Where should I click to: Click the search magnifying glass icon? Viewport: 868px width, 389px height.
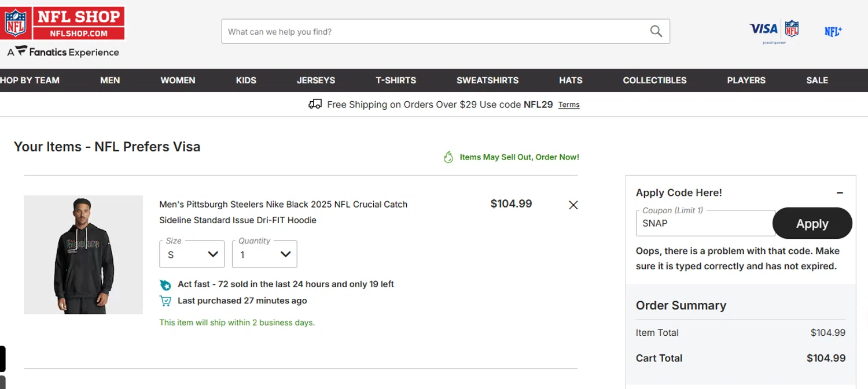[656, 31]
